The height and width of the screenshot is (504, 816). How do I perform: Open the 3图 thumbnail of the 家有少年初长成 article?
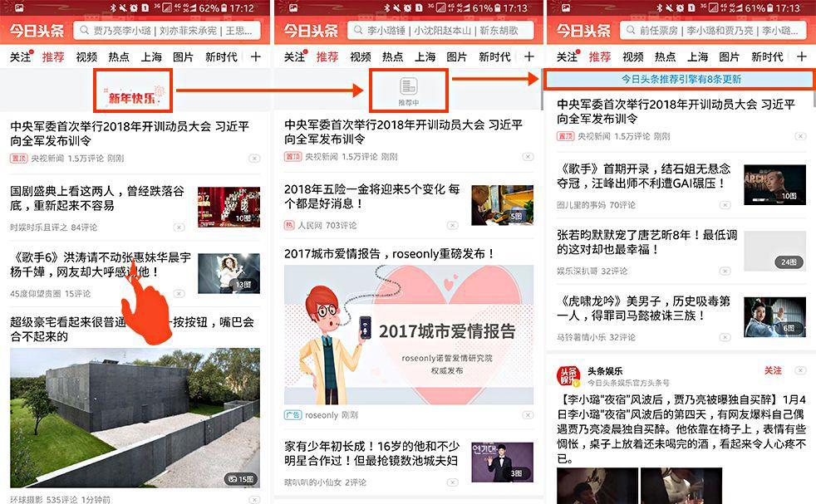(502, 462)
